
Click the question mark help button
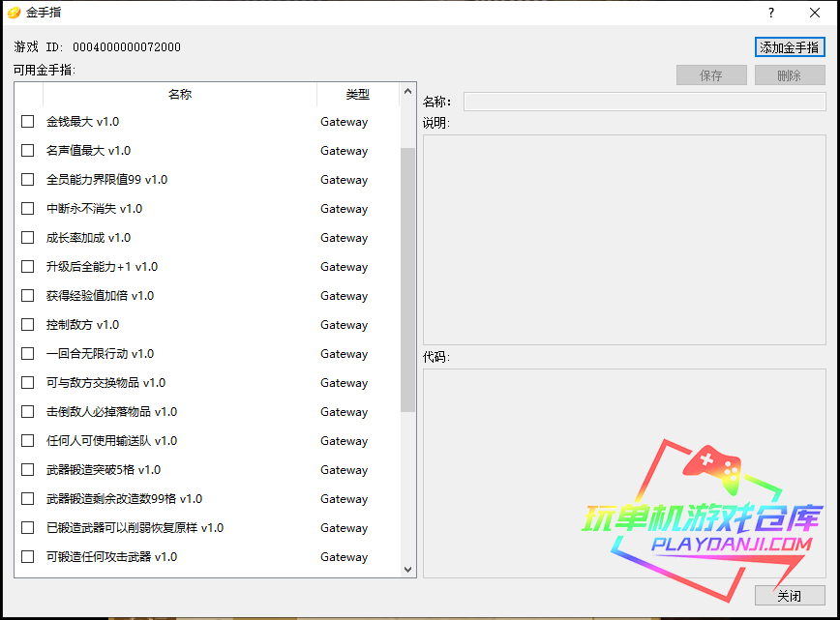coord(771,13)
